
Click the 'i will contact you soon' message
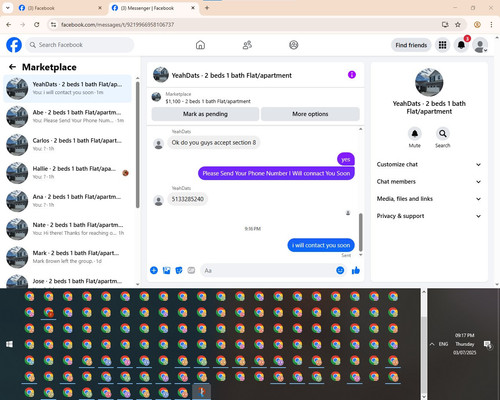[x=321, y=245]
